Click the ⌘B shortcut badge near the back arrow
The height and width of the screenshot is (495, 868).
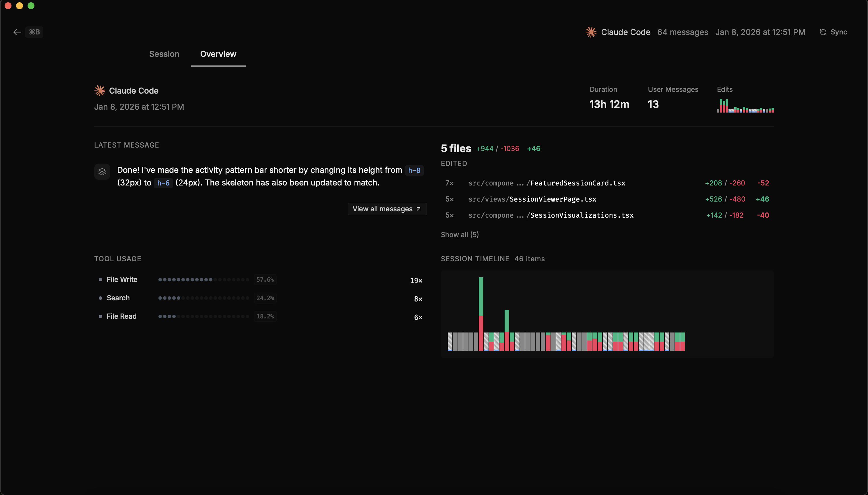34,32
